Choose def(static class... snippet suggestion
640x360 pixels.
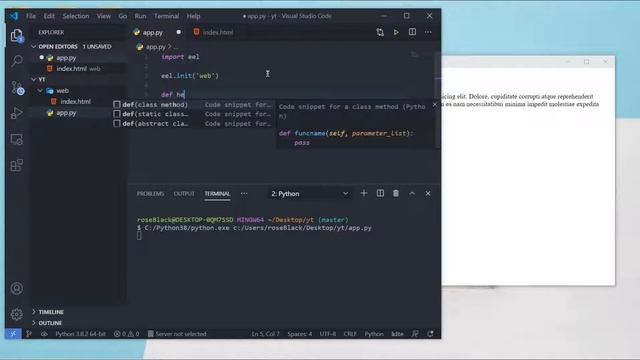[193, 114]
